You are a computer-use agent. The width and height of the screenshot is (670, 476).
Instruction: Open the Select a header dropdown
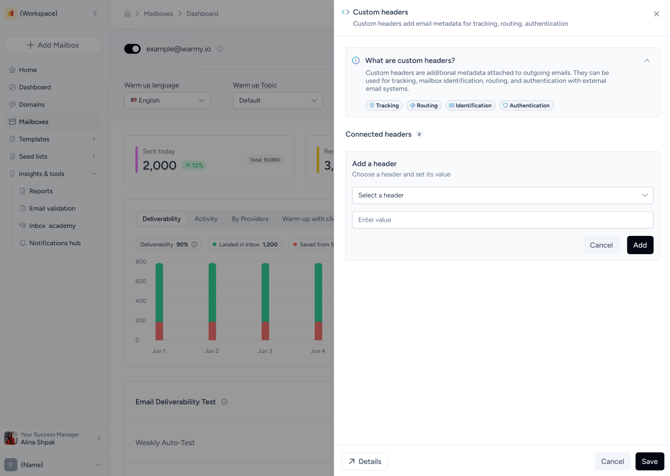coord(502,195)
